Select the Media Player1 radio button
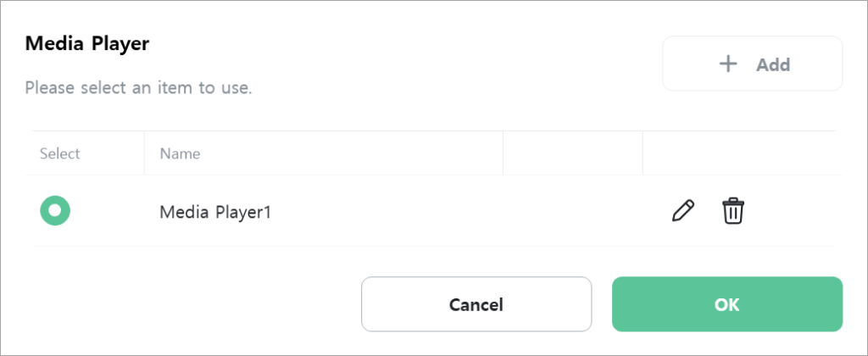Image resolution: width=868 pixels, height=356 pixels. (55, 210)
